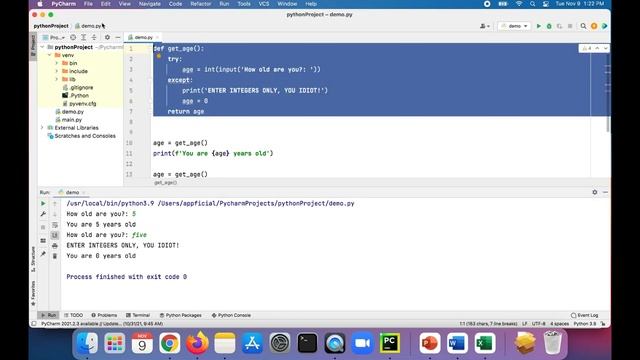Expand External Libraries node
Viewport: 640px width, 360px height.
coord(42,128)
